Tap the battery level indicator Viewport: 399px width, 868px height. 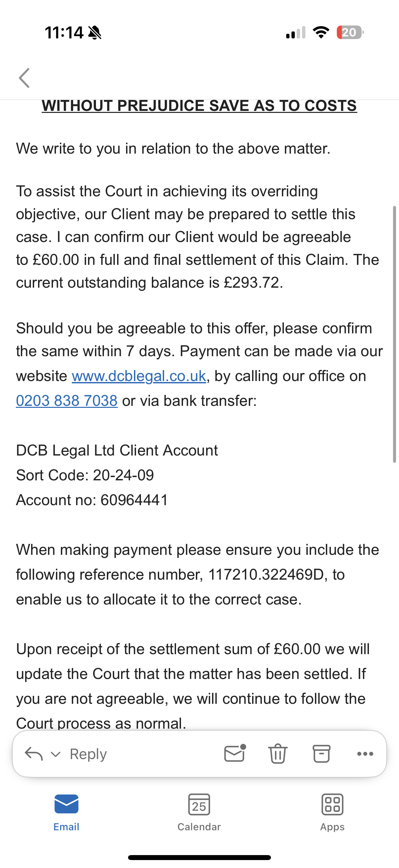click(350, 32)
